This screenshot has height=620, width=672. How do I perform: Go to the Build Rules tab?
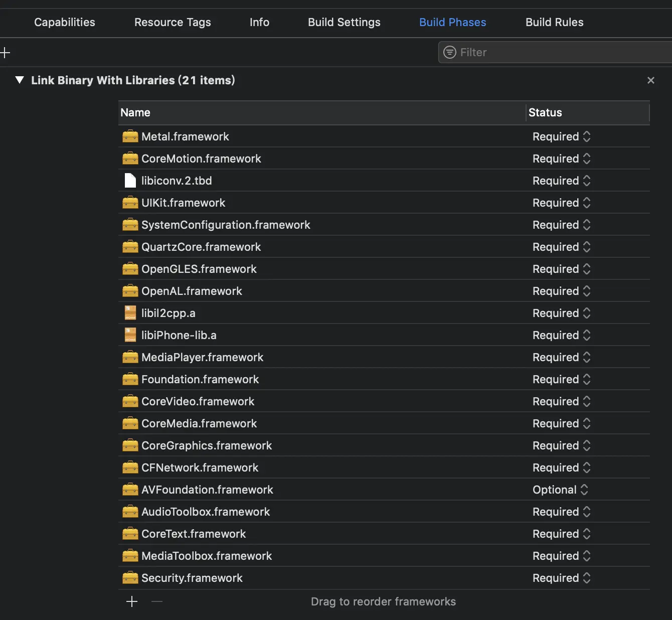coord(554,22)
